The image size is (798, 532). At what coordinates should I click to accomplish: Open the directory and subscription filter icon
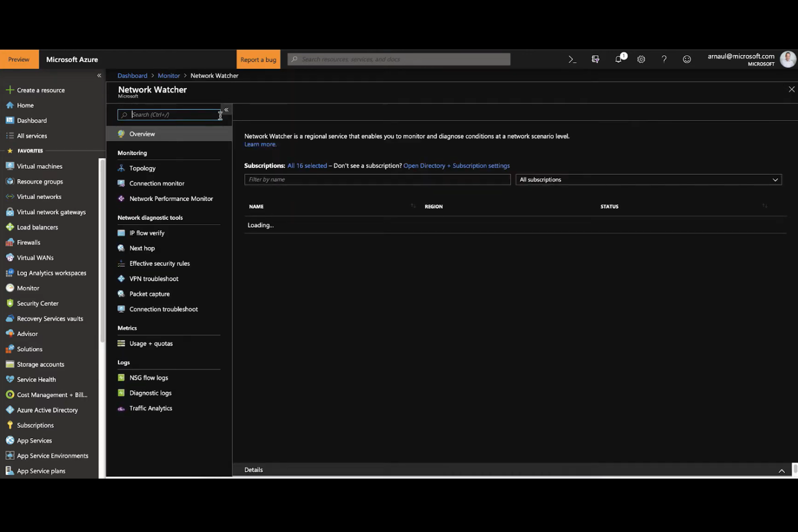[x=595, y=59]
